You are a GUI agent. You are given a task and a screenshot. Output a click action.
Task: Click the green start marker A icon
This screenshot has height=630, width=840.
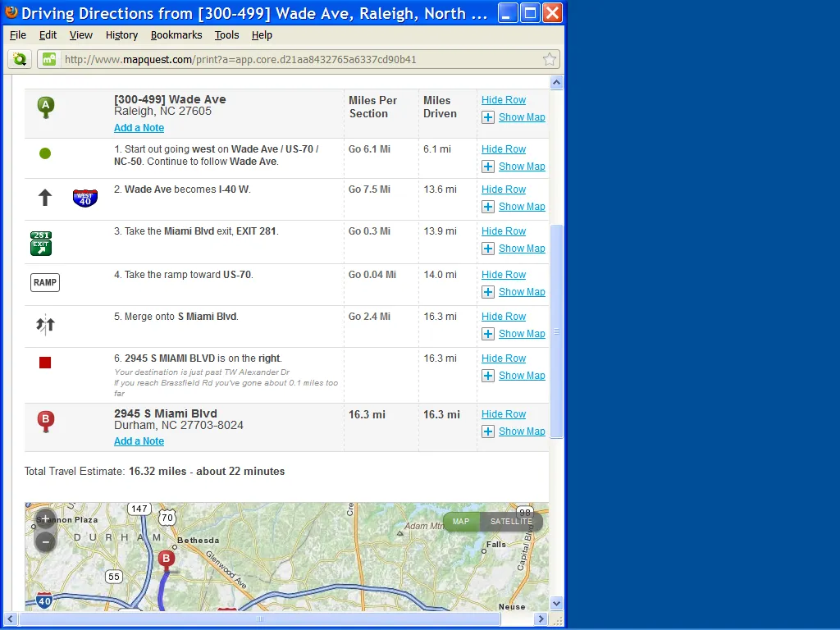[45, 107]
